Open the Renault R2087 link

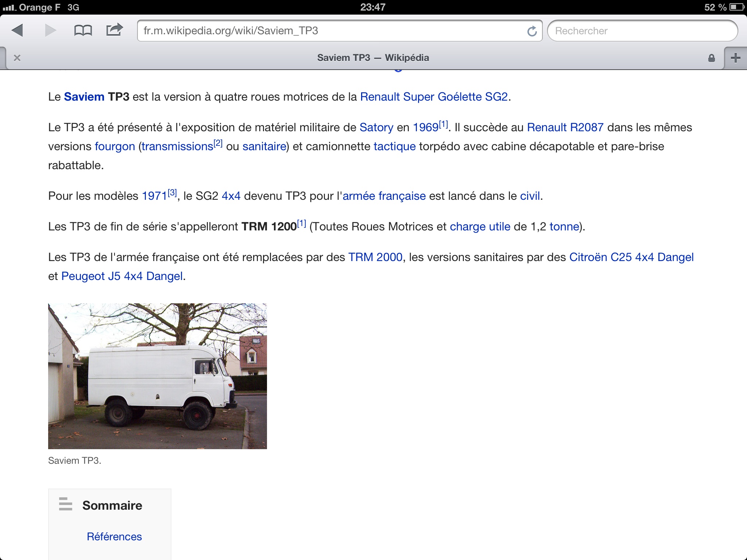(565, 127)
